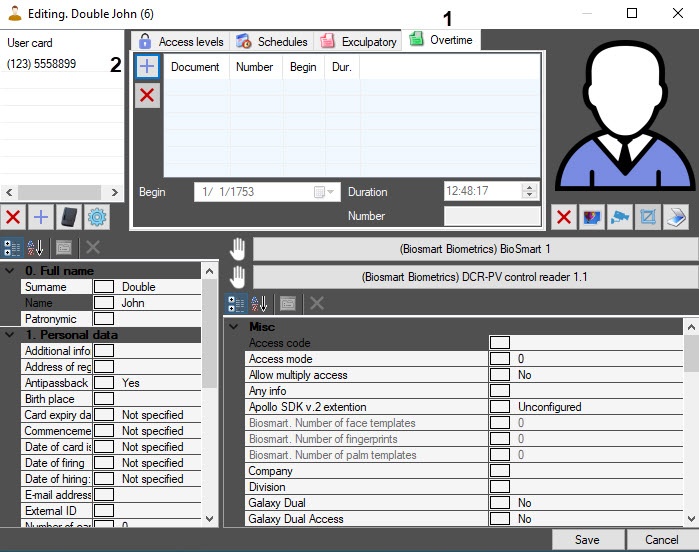The width and height of the screenshot is (699, 552).
Task: Toggle the Surname field checkbox
Action: point(104,287)
